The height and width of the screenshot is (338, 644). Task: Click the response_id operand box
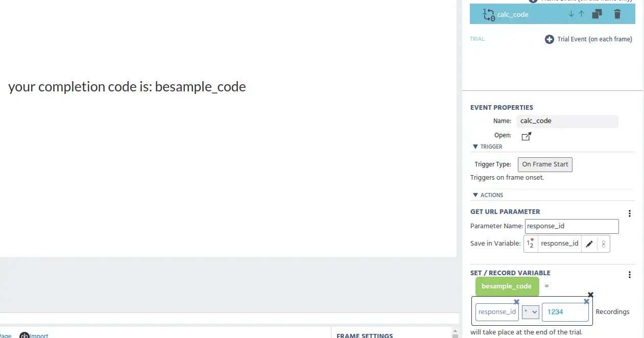tap(497, 312)
